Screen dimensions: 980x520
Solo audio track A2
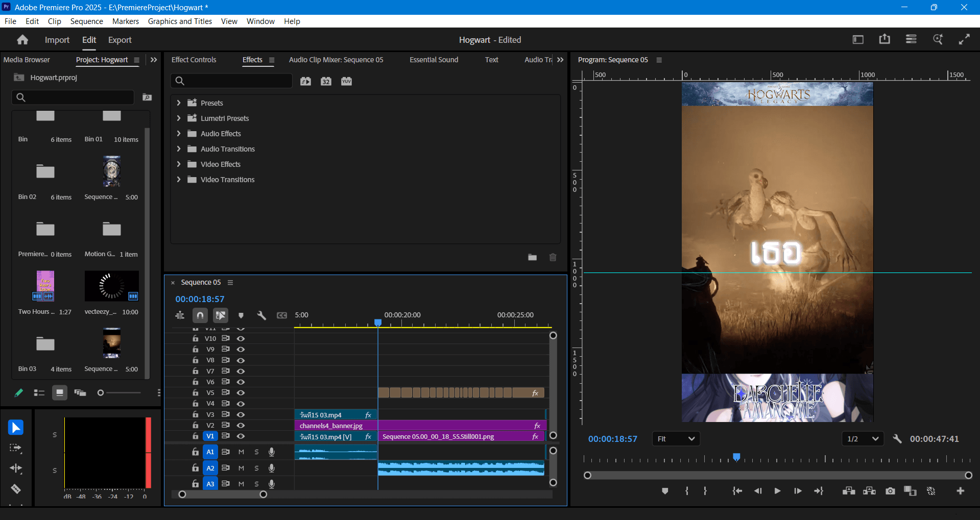256,468
